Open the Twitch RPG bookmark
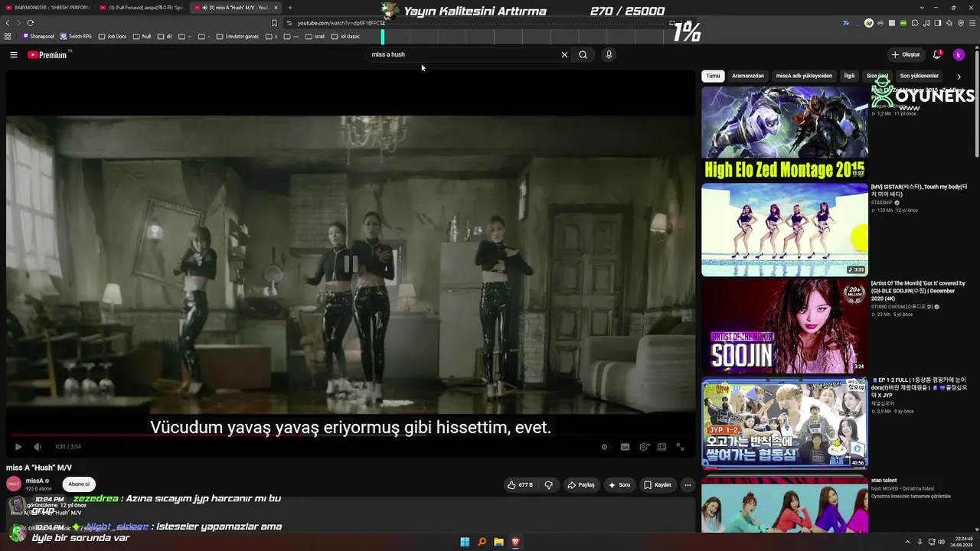980x551 pixels. 76,36
